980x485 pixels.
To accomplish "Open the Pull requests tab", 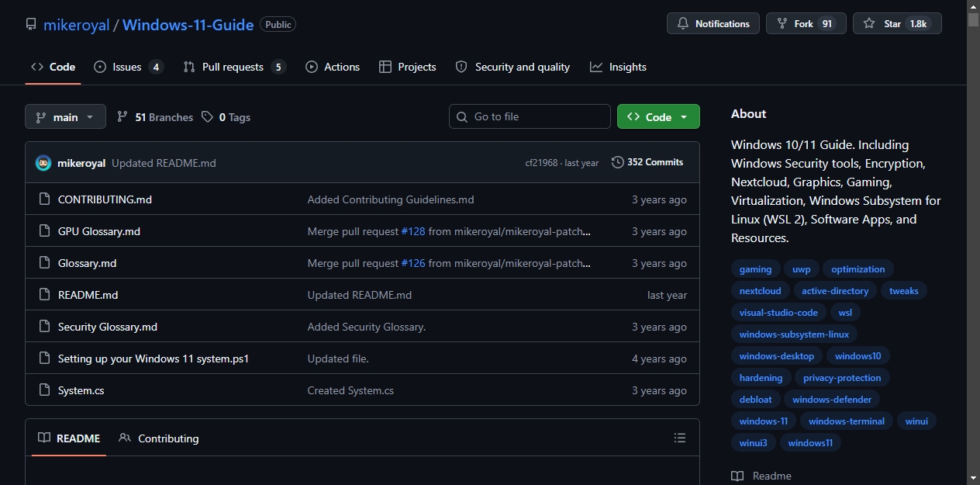I will point(234,67).
